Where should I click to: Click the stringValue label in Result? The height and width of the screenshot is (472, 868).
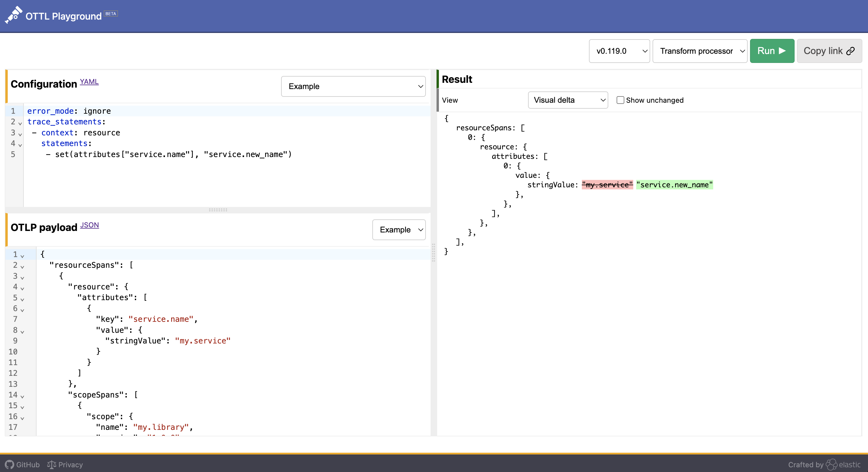[x=551, y=184]
